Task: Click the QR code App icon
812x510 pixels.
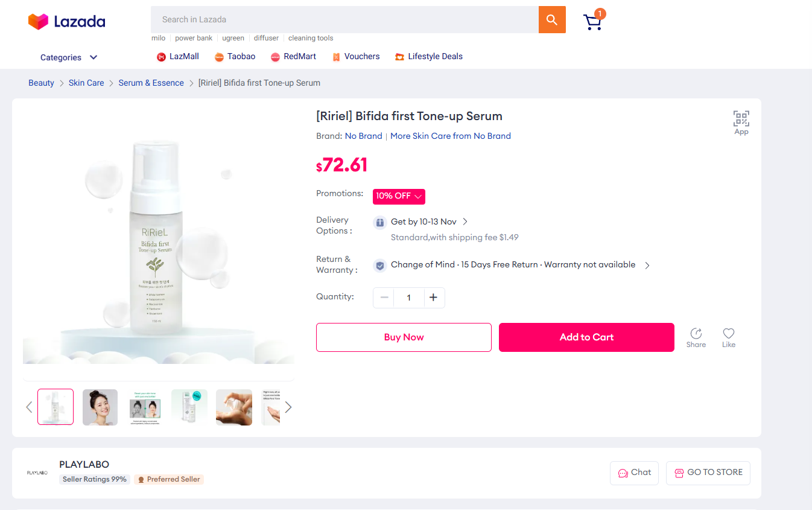Action: 741,119
